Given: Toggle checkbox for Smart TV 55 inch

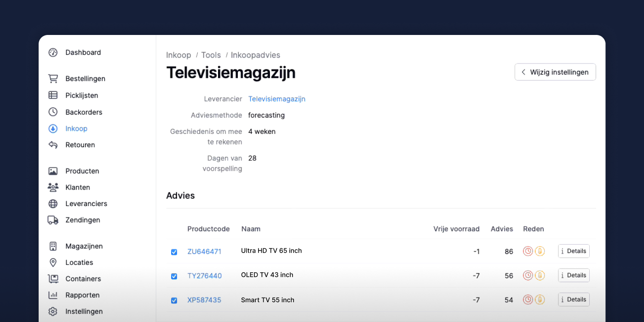Looking at the screenshot, I should click(174, 300).
